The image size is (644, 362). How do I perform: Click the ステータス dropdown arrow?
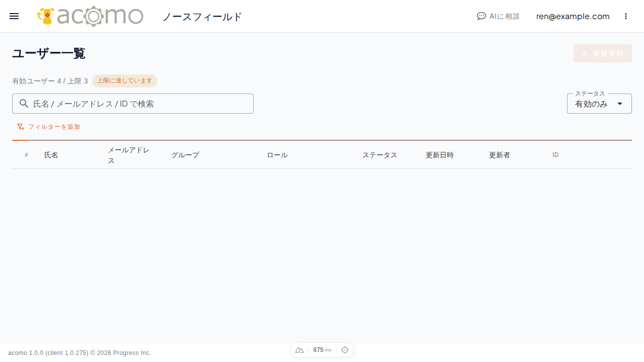[x=620, y=104]
